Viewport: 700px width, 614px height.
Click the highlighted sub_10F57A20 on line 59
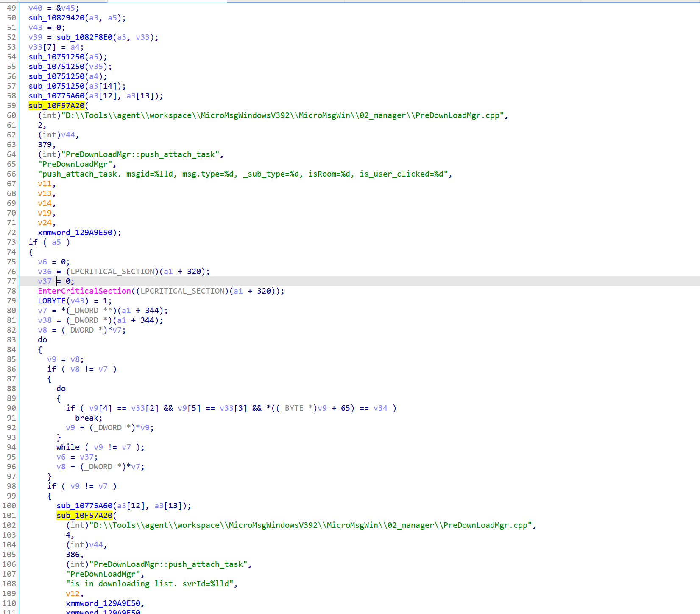pos(56,106)
